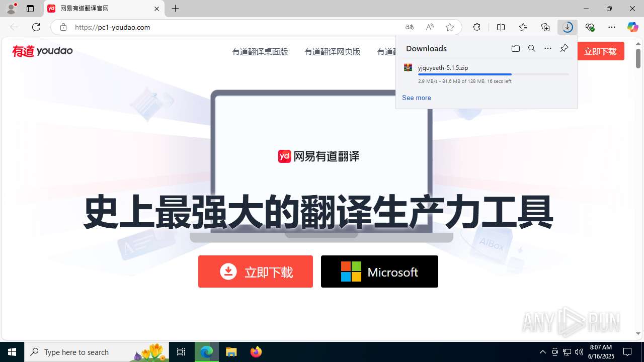Open more options in Downloads panel
The image size is (644, 362).
[x=548, y=48]
